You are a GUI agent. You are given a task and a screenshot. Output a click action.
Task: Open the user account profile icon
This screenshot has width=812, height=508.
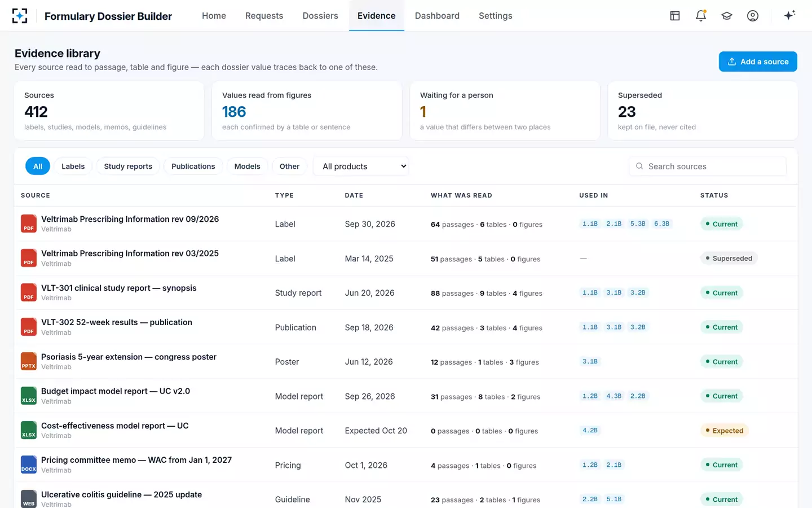pos(753,16)
